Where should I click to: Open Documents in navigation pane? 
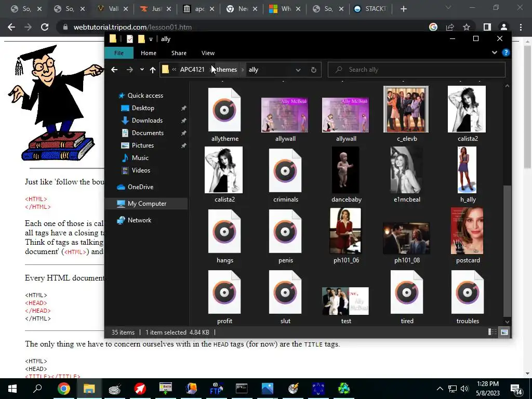148,133
